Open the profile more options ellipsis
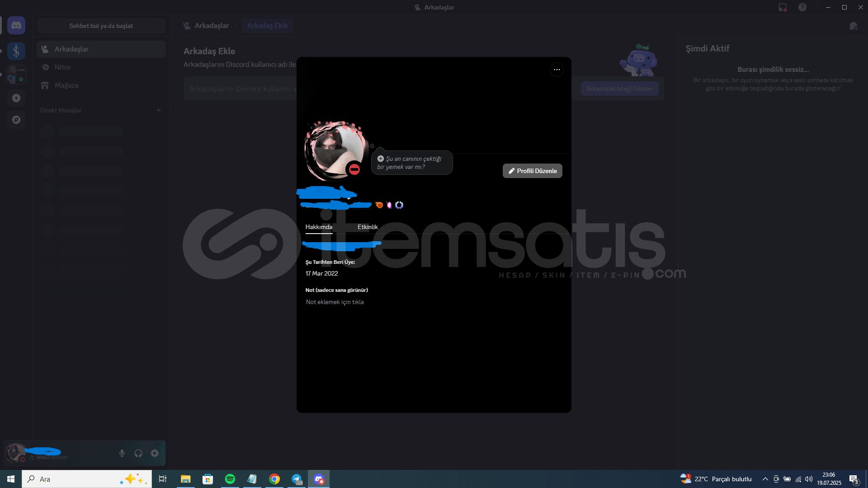868x488 pixels. click(557, 70)
